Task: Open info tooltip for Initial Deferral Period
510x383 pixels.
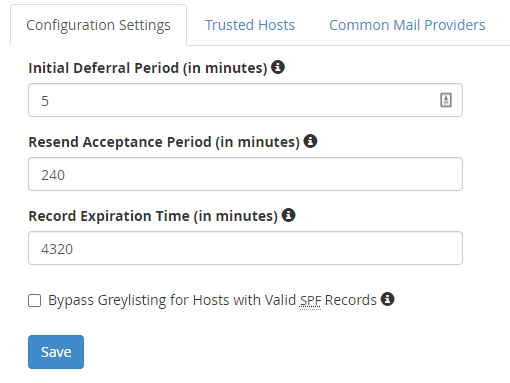Action: 278,67
